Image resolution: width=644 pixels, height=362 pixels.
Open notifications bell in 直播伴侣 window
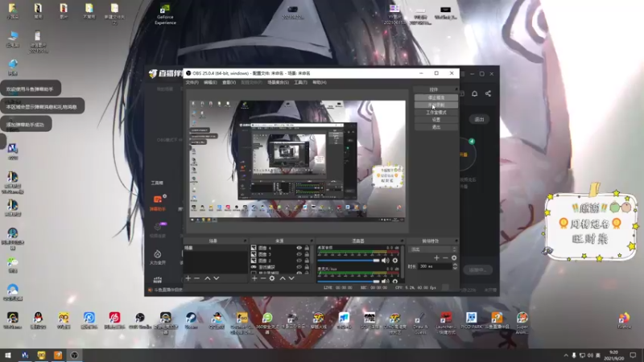[x=474, y=93]
